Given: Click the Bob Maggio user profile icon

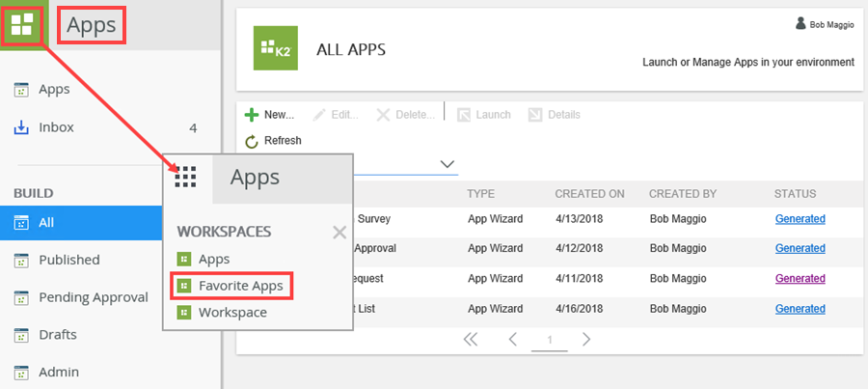Looking at the screenshot, I should (x=798, y=24).
